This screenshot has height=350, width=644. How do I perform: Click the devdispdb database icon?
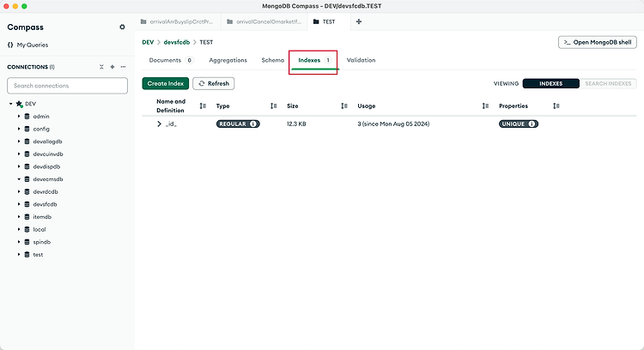27,166
